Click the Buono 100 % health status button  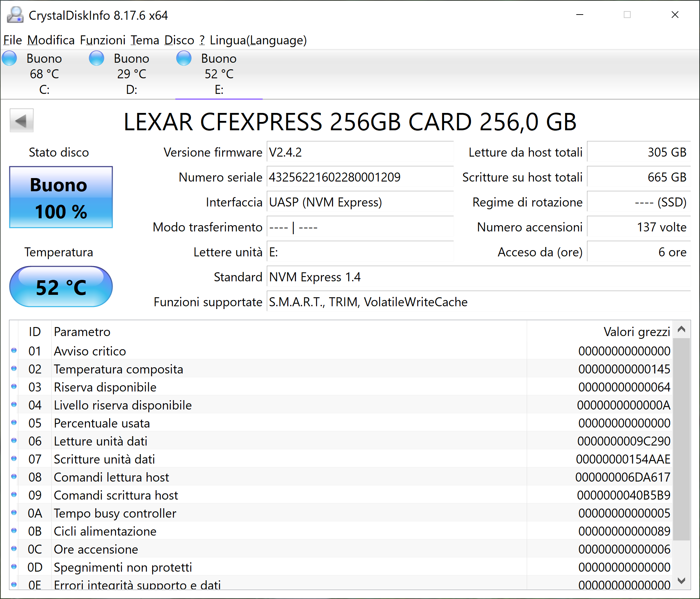[61, 197]
